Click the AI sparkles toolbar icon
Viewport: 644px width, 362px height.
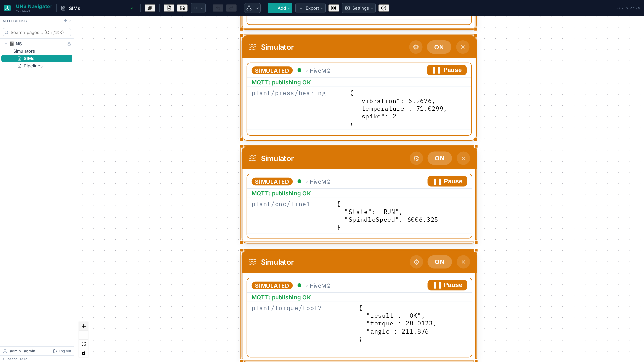[x=150, y=8]
